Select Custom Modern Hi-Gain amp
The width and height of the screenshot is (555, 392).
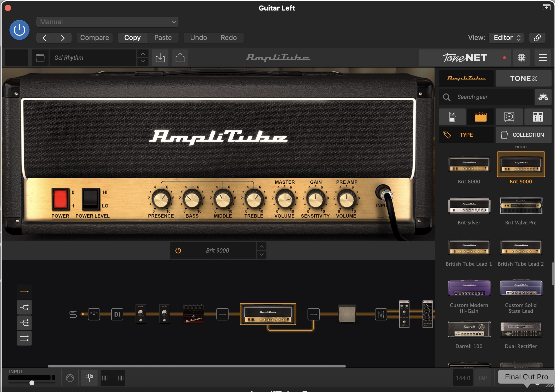click(469, 288)
